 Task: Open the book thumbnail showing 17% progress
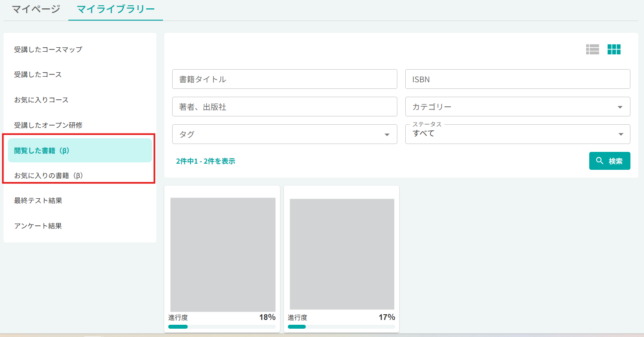click(x=341, y=254)
